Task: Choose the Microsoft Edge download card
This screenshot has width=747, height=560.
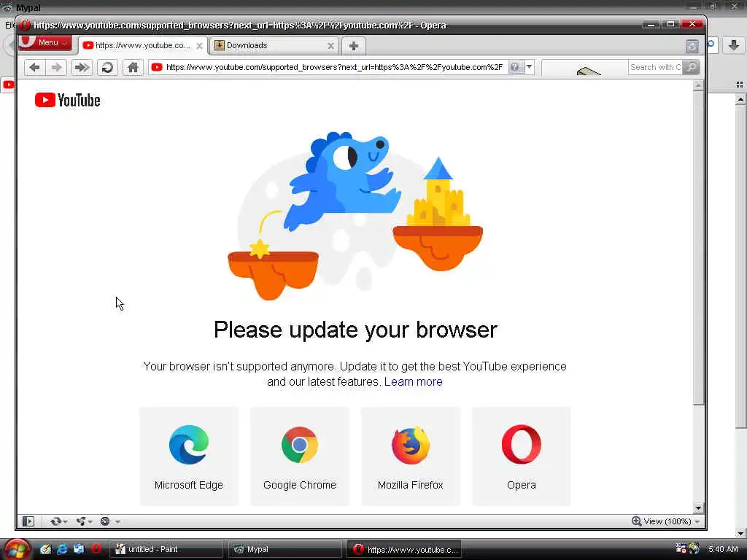Action: click(189, 456)
